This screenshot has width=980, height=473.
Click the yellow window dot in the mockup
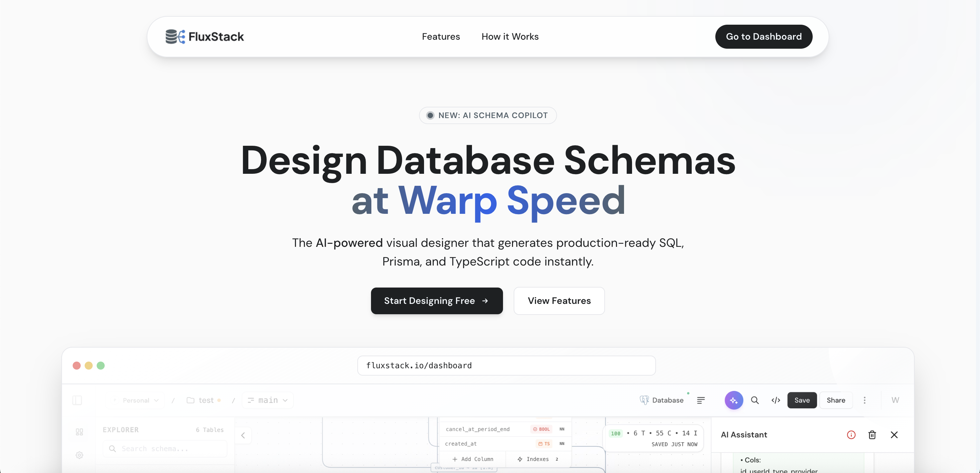[x=89, y=366]
